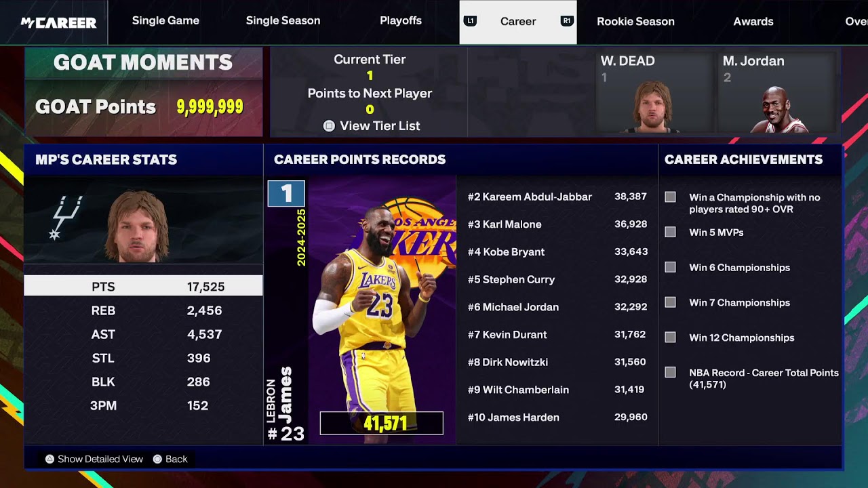Click the triangle icon for Show Detailed View
This screenshot has height=488, width=868.
point(50,459)
